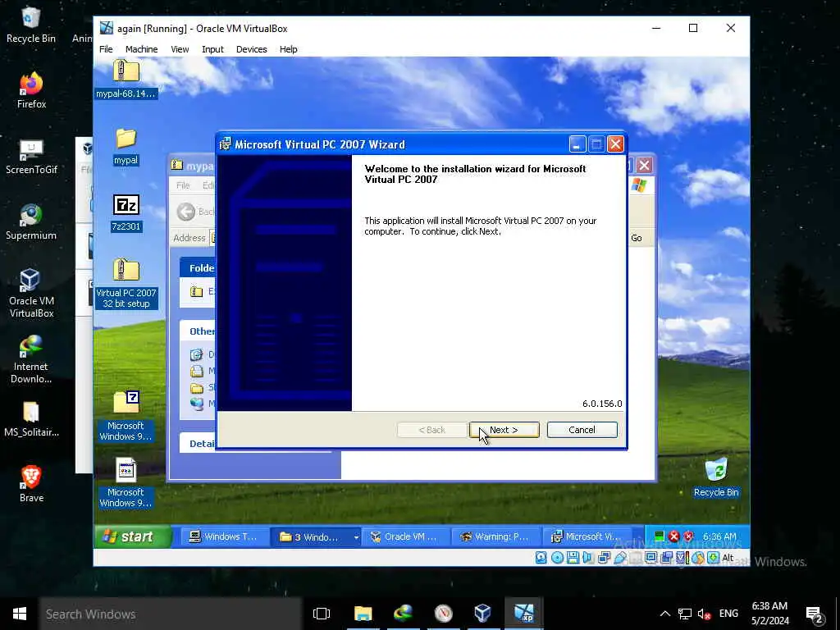Screen dimensions: 840x630
Task: Open VirtualBox Manager on host taskbar
Action: (483, 614)
